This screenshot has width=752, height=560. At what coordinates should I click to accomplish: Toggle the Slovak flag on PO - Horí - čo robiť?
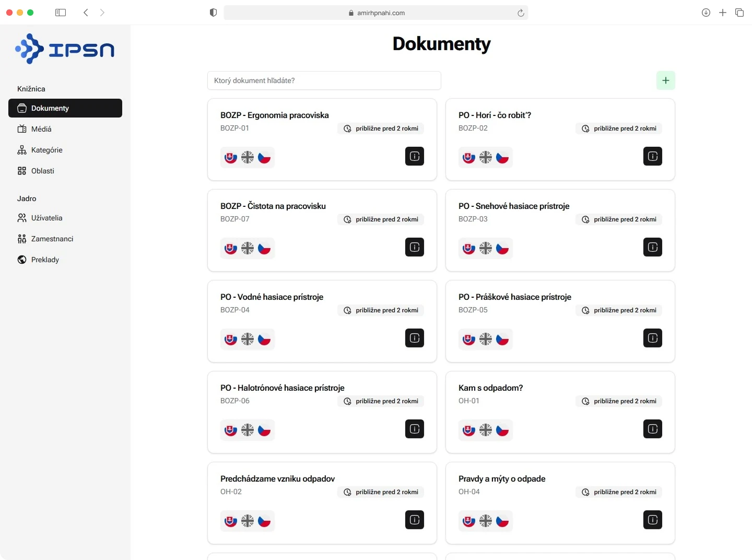(x=468, y=157)
